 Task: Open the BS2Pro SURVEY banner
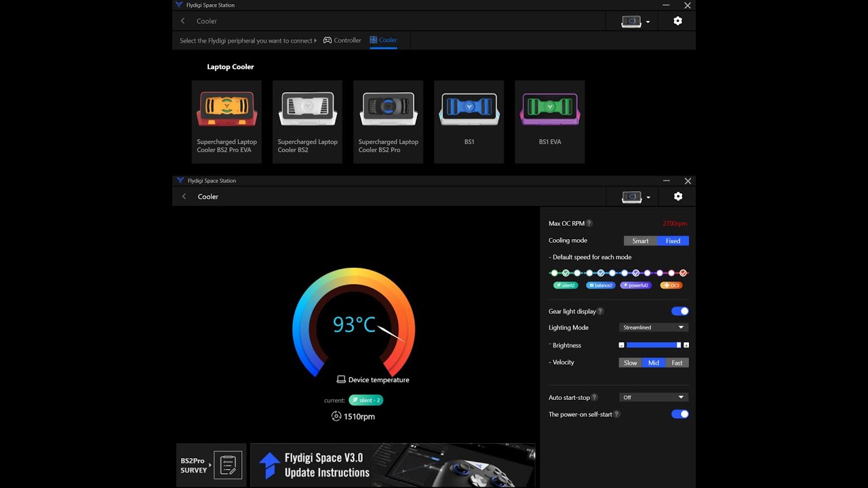(x=211, y=465)
